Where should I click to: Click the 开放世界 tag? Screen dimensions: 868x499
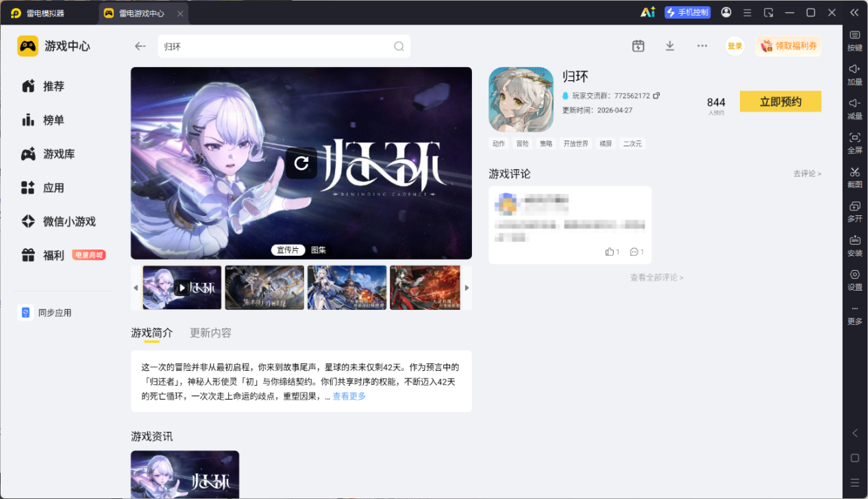(575, 144)
